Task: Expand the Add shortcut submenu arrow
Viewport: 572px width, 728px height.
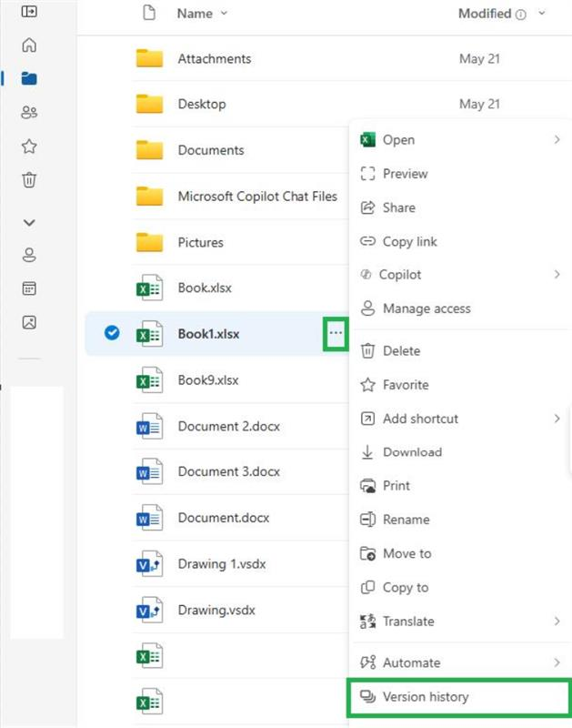Action: tap(557, 419)
